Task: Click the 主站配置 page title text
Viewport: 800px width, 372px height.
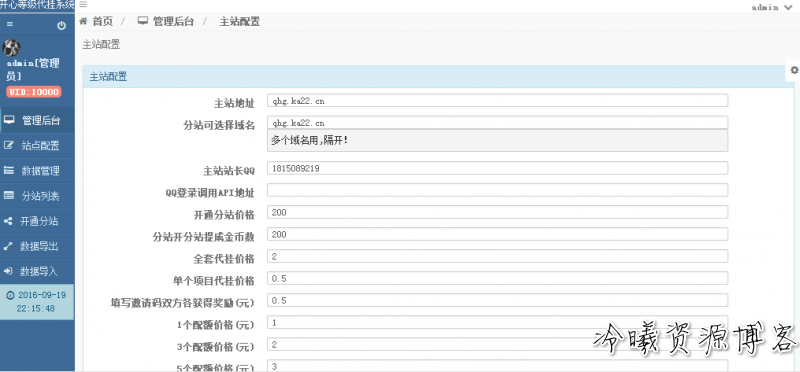Action: click(x=102, y=44)
